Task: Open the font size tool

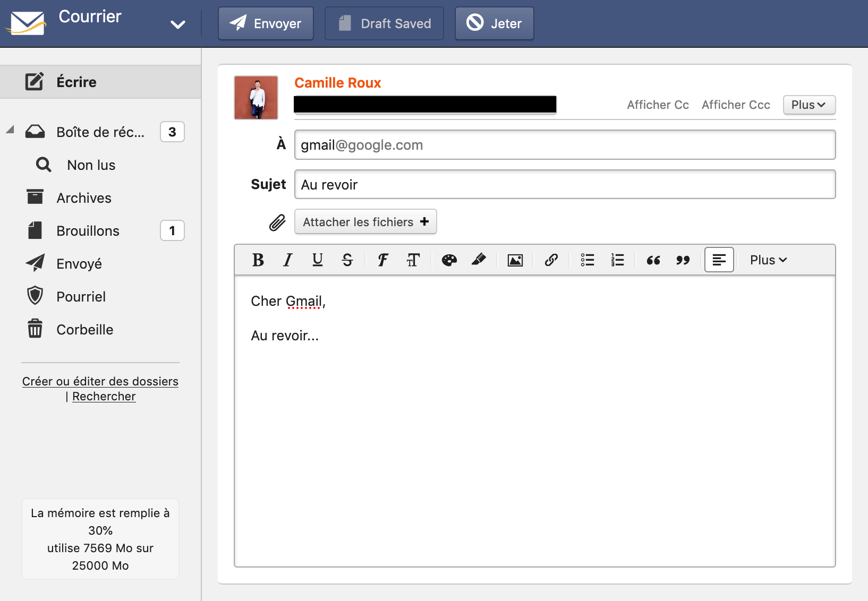Action: pyautogui.click(x=413, y=260)
